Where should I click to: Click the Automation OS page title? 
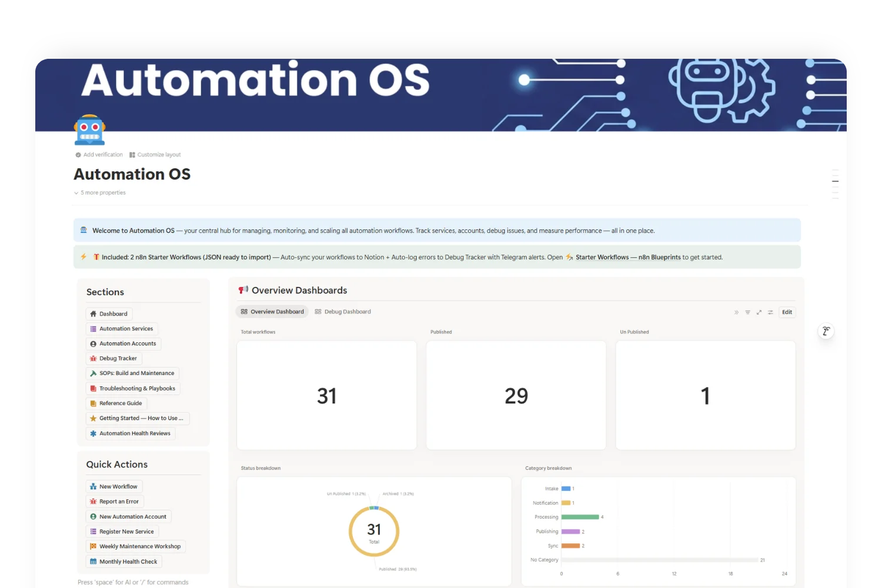tap(132, 174)
